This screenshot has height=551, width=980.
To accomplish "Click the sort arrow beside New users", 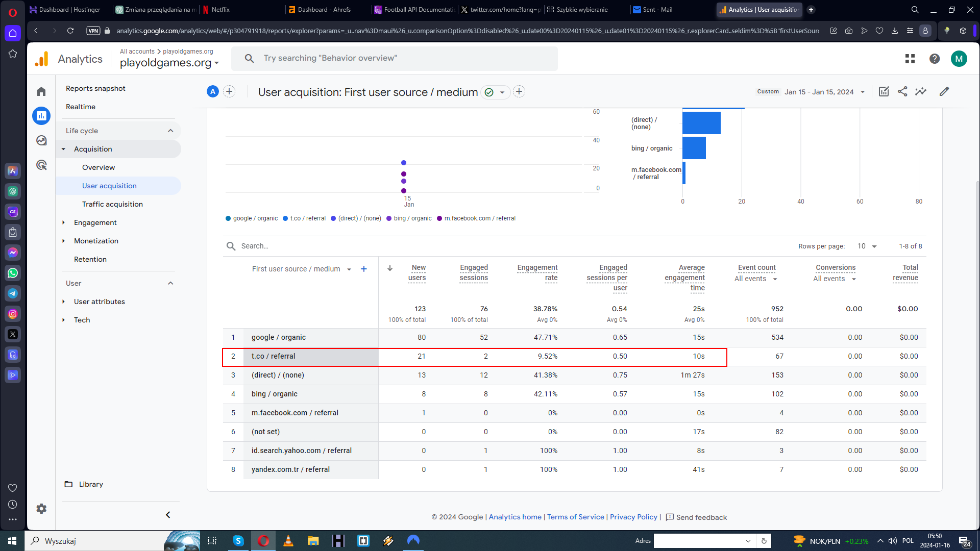I will click(390, 268).
